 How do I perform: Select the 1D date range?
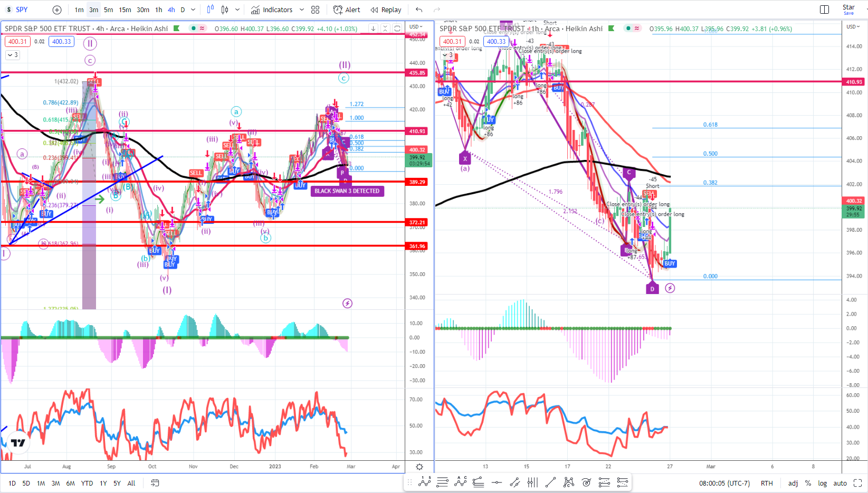click(12, 483)
